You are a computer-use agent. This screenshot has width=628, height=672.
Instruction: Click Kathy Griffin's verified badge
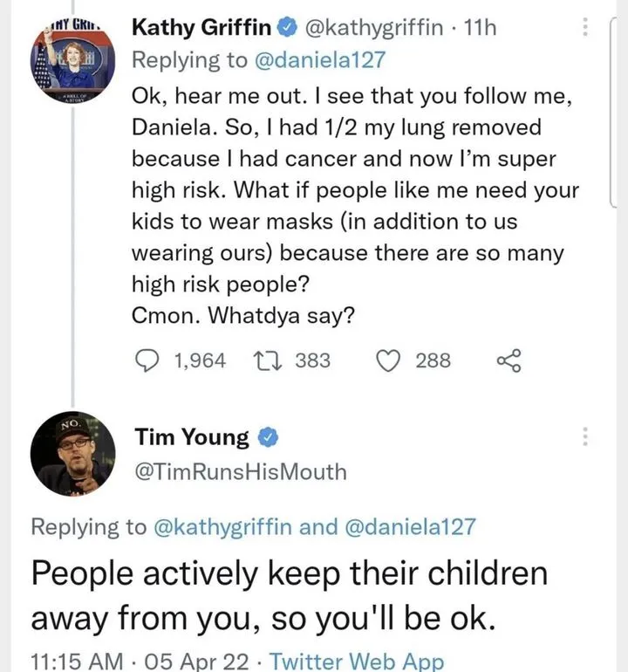pos(285,27)
